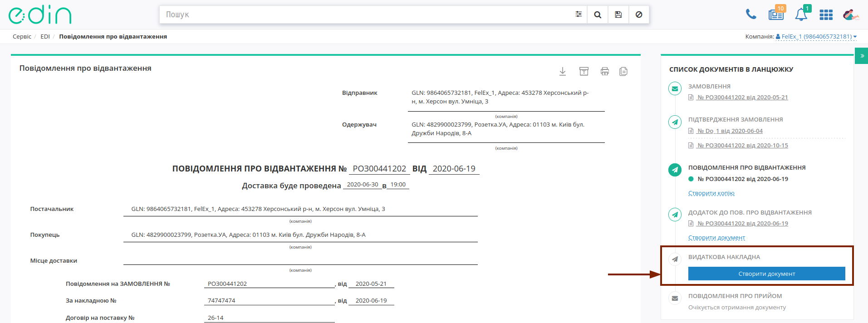
Task: Select № PO300441202 від 2020-06-19 shipment entry
Action: (x=742, y=179)
